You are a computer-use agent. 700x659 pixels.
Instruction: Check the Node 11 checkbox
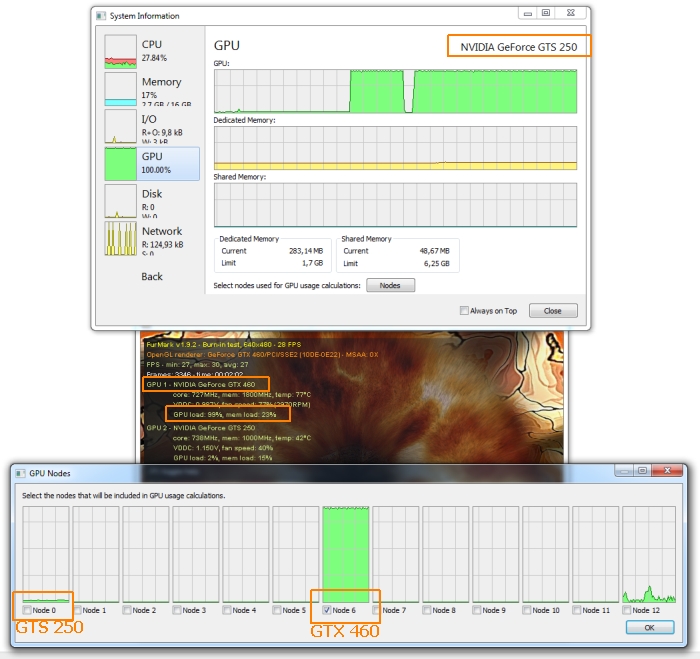pyautogui.click(x=577, y=609)
